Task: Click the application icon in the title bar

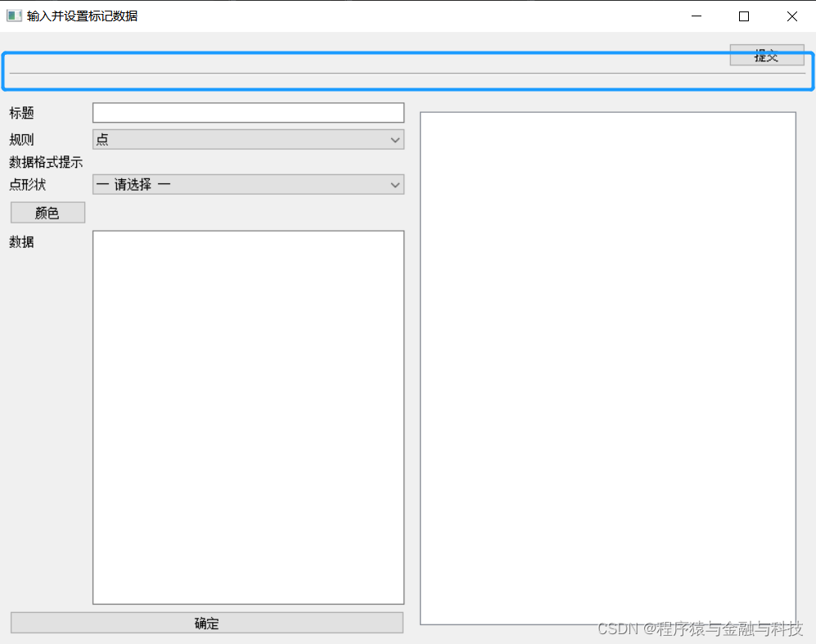Action: tap(13, 15)
